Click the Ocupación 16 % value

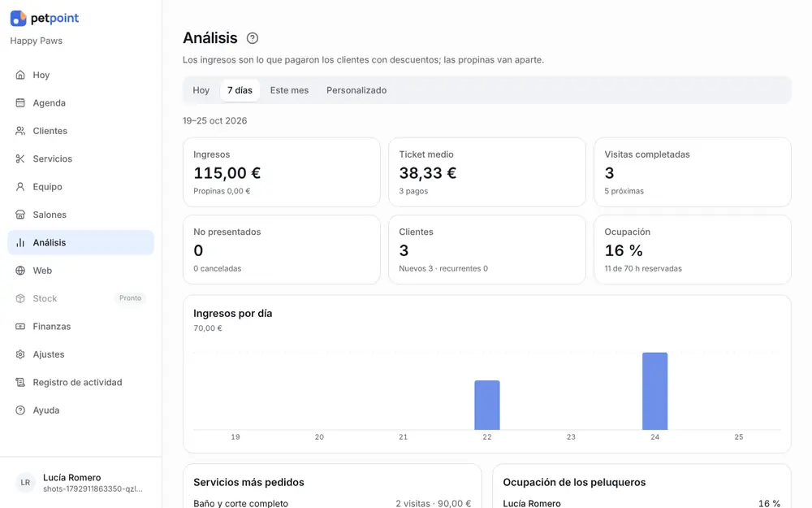coord(624,250)
